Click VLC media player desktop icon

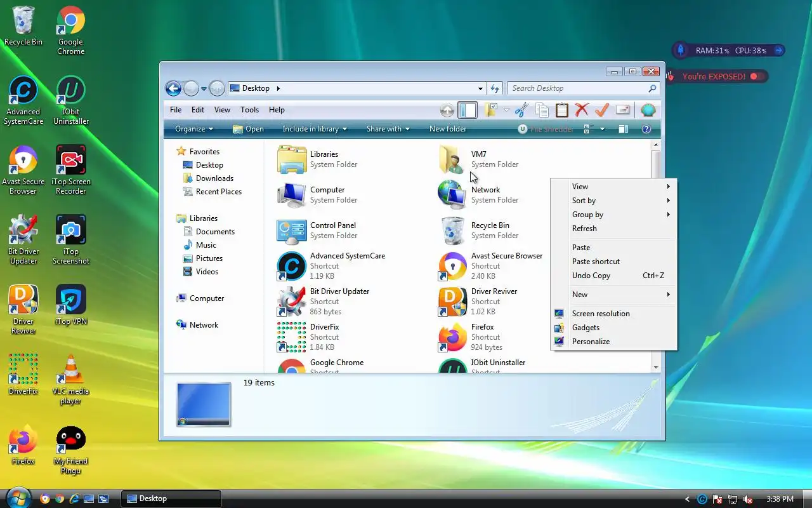tap(71, 380)
